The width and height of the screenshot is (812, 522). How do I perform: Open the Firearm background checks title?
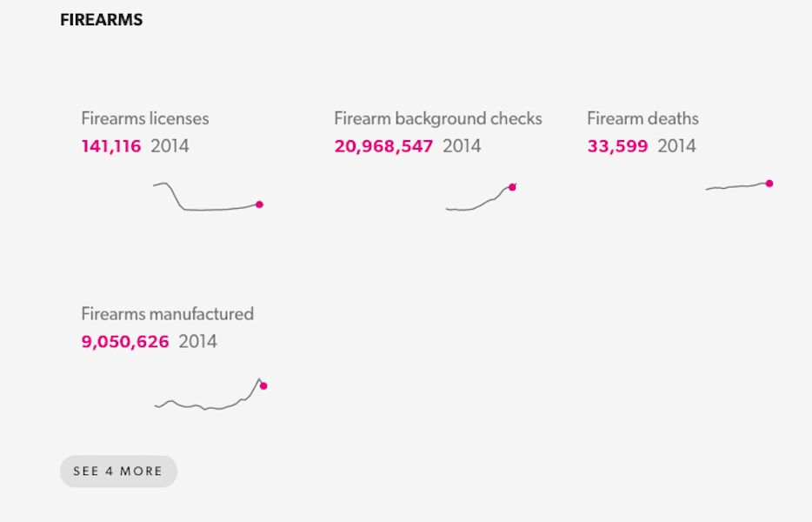pyautogui.click(x=438, y=118)
